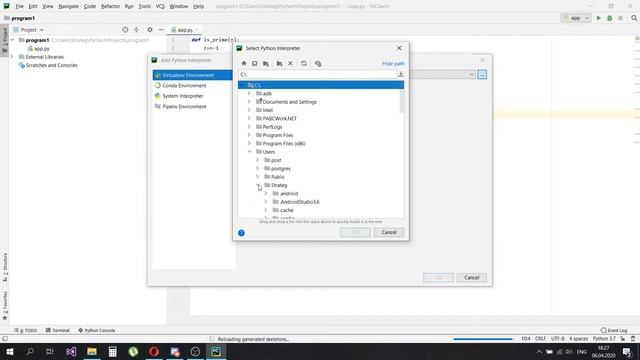The height and width of the screenshot is (360, 640).
Task: Select Pipenv Environment option
Action: (x=184, y=107)
